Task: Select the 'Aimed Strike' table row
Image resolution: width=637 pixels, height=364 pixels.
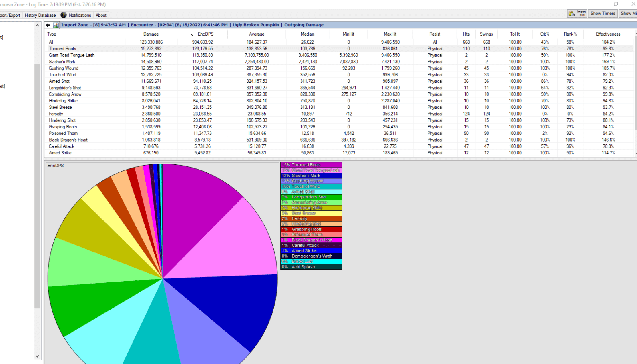Action: tap(340, 153)
